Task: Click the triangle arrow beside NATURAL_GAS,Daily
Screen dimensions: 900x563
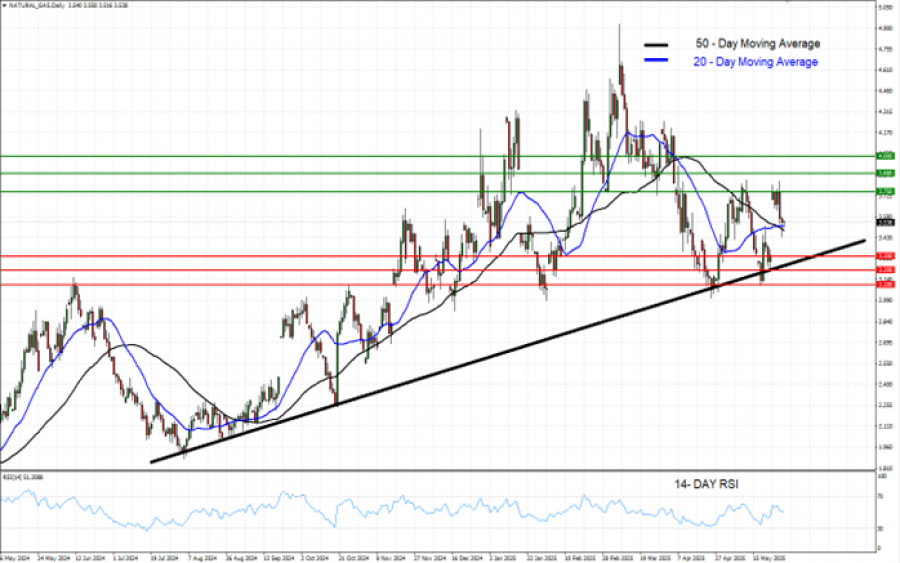Action: click(x=4, y=4)
